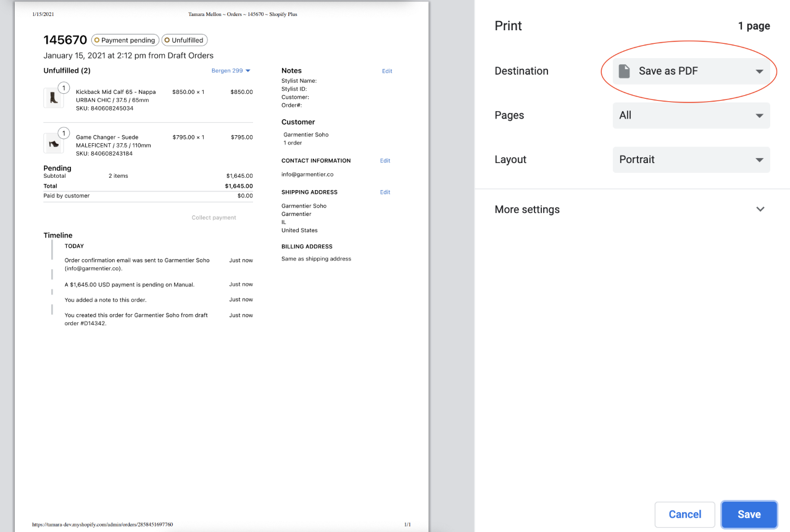Open the Bergen 299 location dropdown
The height and width of the screenshot is (532, 790).
[x=231, y=71]
